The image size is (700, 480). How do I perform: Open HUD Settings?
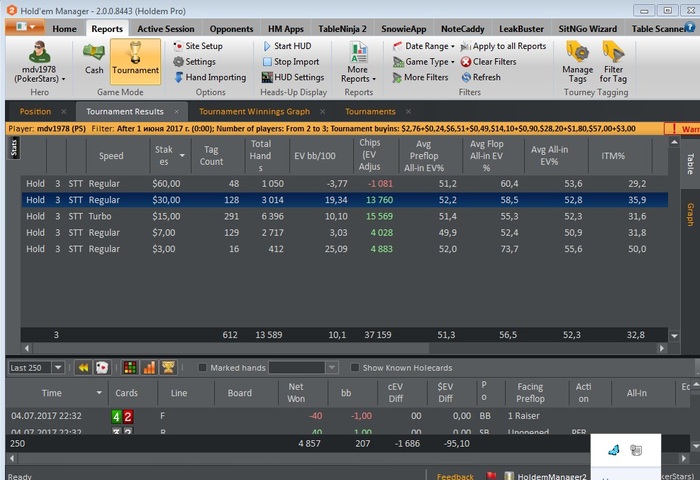(293, 77)
